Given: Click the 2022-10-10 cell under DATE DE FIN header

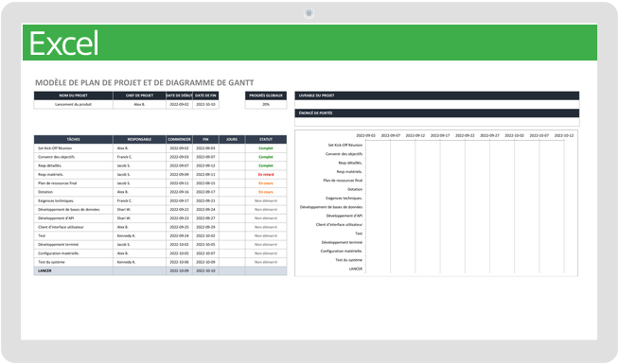Looking at the screenshot, I should click(x=205, y=105).
